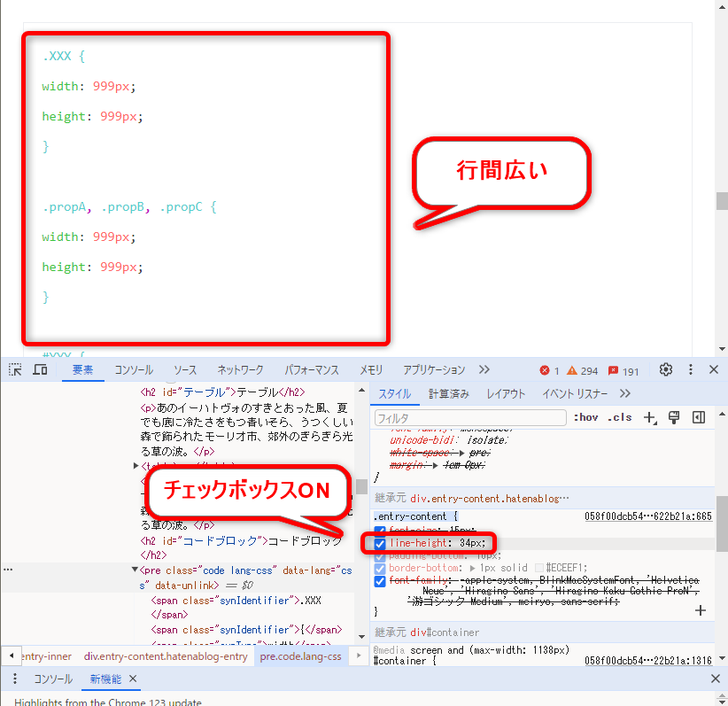Click the page vertical scrollbar thumb
The height and width of the screenshot is (706, 728).
tap(722, 201)
